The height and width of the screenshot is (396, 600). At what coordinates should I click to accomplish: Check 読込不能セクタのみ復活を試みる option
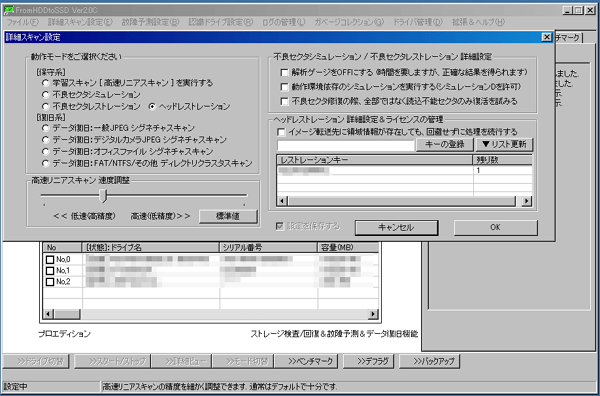[x=284, y=101]
